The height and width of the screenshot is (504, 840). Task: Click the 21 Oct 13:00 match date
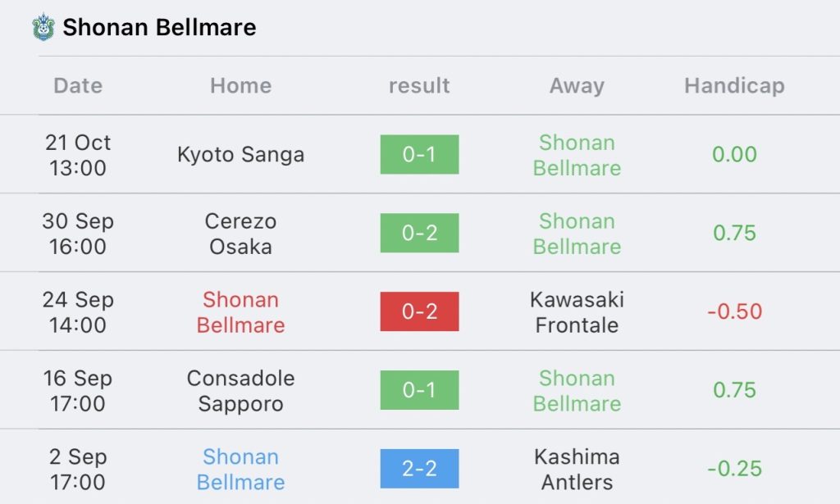tap(78, 155)
